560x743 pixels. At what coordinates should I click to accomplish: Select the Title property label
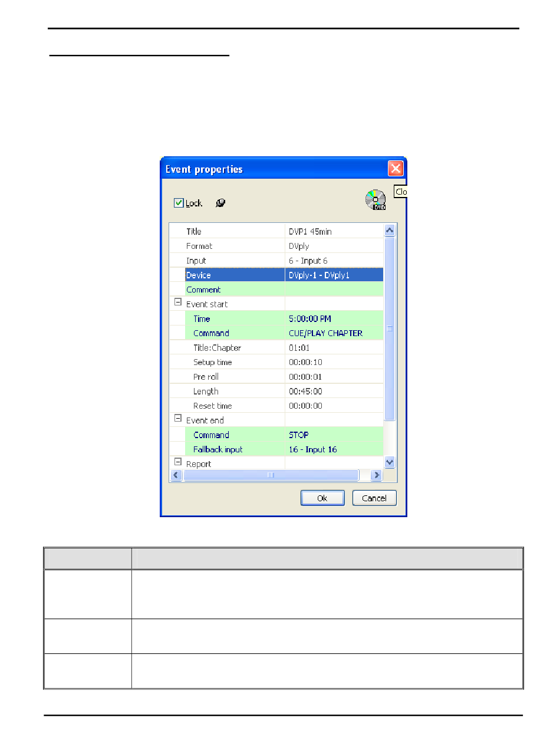(194, 231)
